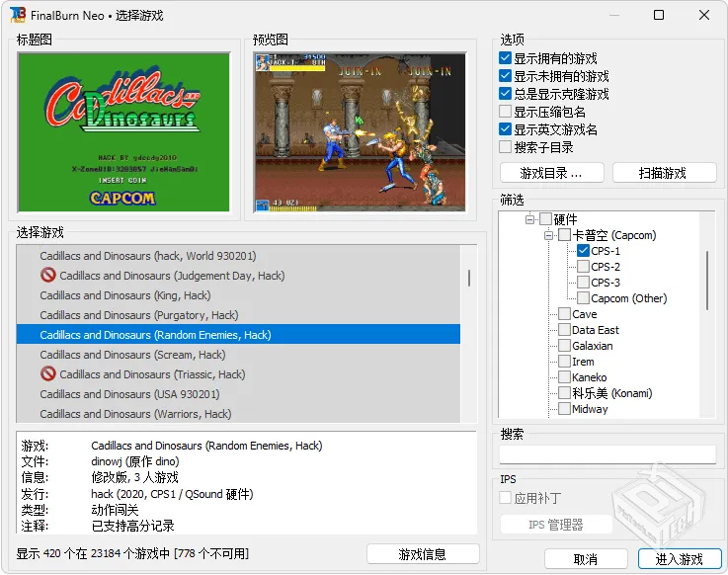The height and width of the screenshot is (575, 728).
Task: Click unavailable icon beside Judgement Day hack
Action: pyautogui.click(x=47, y=276)
